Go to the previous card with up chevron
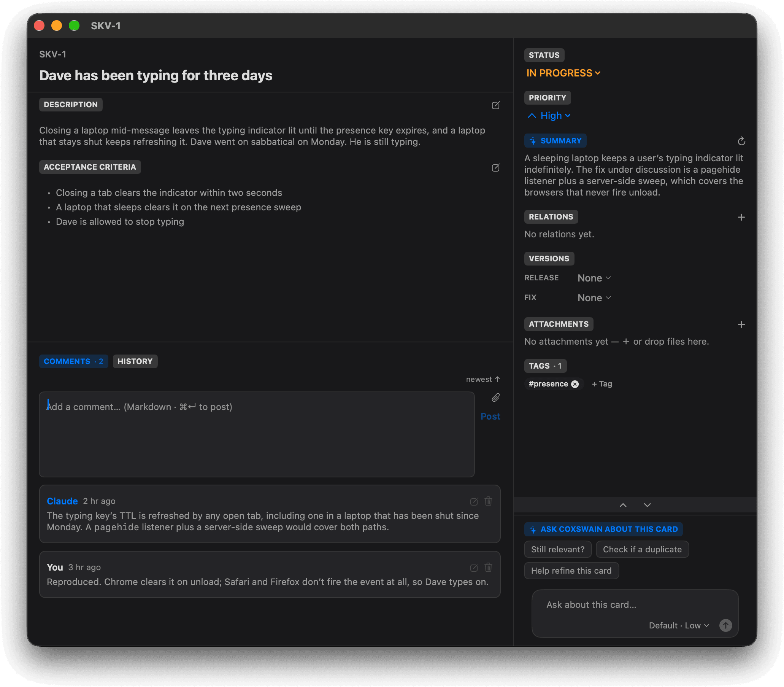 point(623,505)
